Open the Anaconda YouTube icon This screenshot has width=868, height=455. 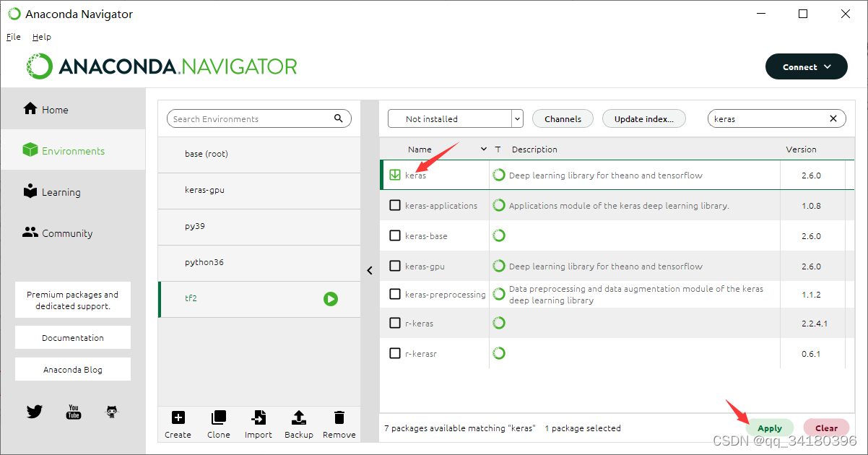pos(74,412)
